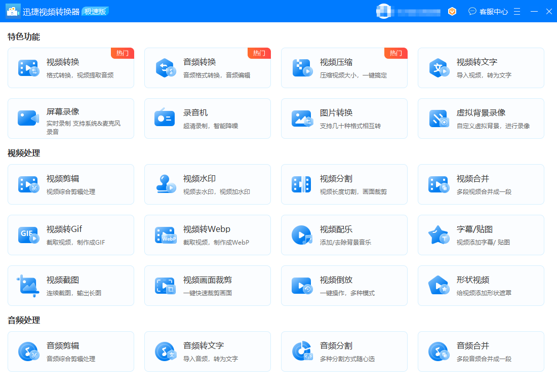Click the 热门 tag on 视频转换
Screen dimensions: 557x392
123,53
